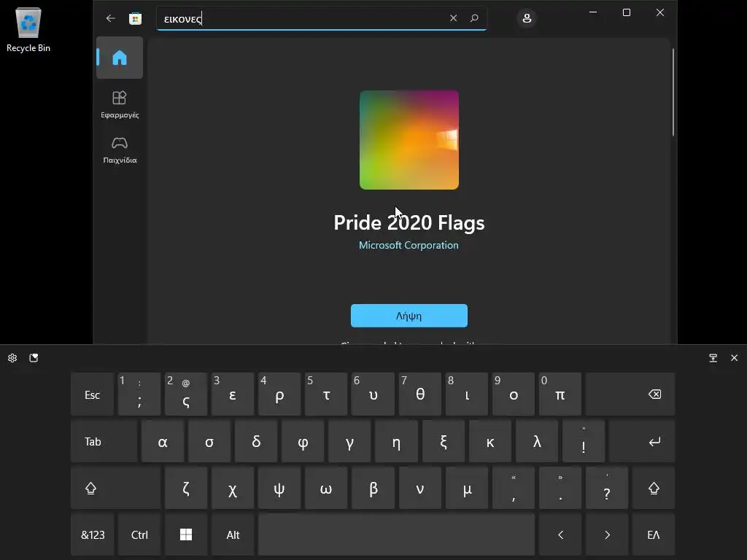Tap the backspace key on keyboard
Viewport: 747px width, 560px height.
pyautogui.click(x=630, y=394)
